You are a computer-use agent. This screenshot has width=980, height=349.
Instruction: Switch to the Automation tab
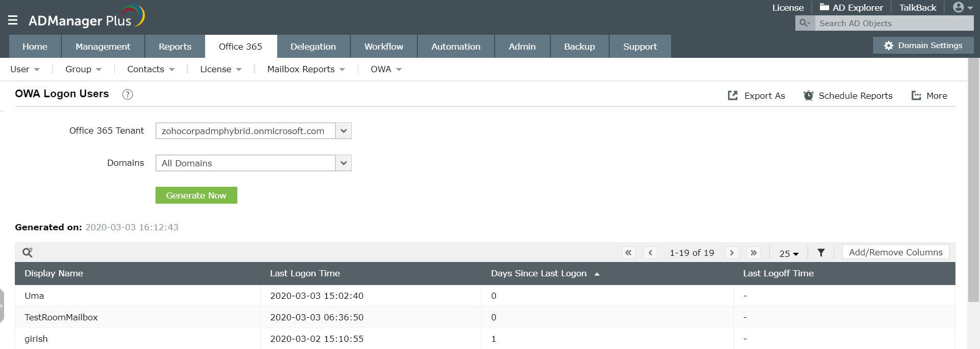pos(456,47)
